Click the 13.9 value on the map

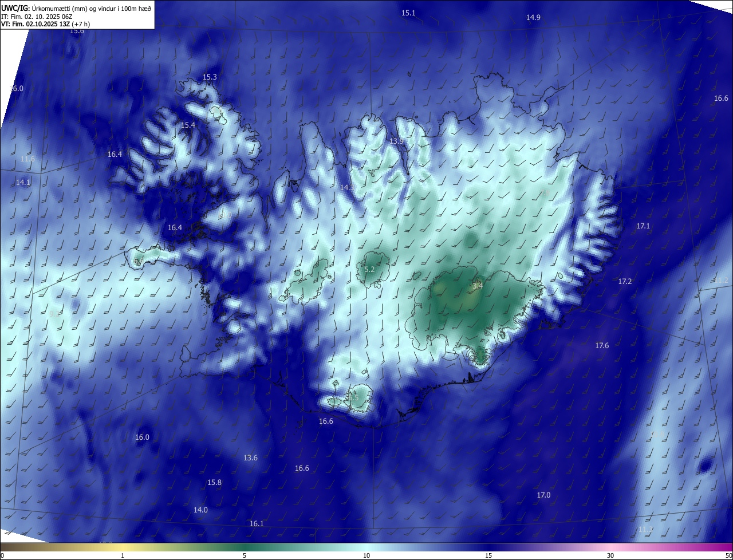pyautogui.click(x=396, y=141)
